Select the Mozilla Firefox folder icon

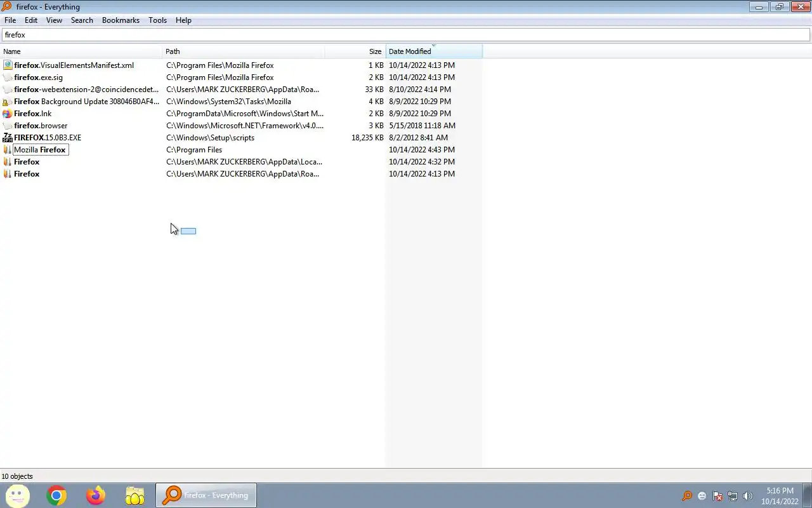[8, 150]
